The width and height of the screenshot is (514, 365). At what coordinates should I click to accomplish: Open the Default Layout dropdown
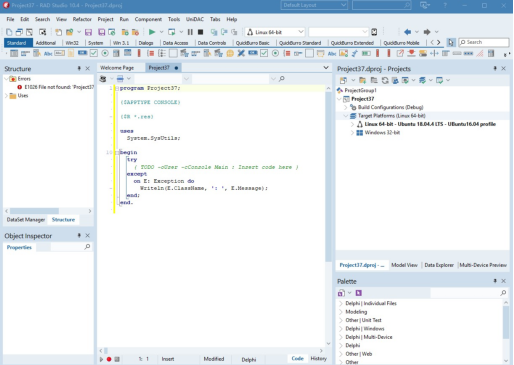click(x=343, y=5)
